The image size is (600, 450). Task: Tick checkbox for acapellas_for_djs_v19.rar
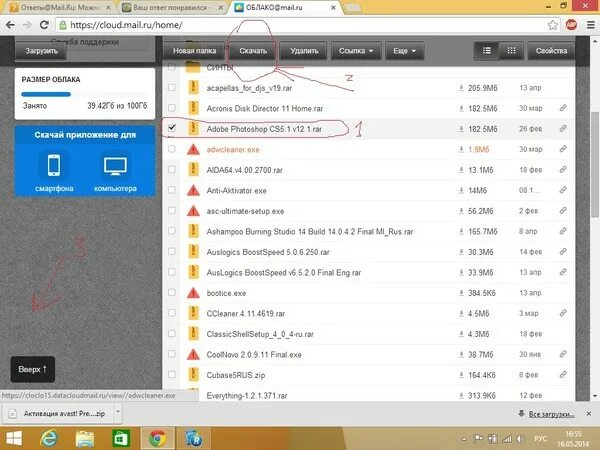[172, 88]
